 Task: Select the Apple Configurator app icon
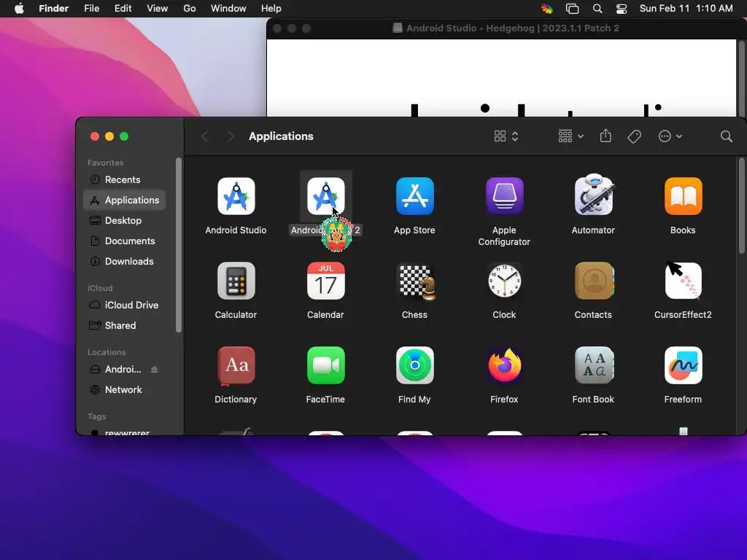coord(504,196)
